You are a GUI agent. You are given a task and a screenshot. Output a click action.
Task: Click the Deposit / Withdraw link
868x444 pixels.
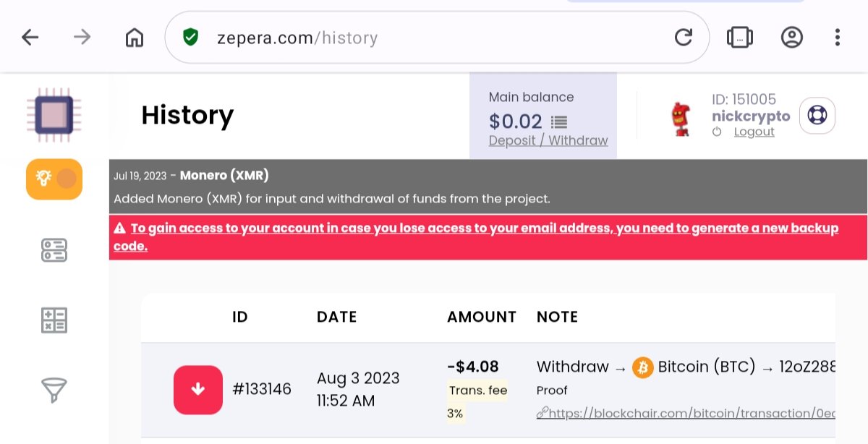[x=548, y=140]
